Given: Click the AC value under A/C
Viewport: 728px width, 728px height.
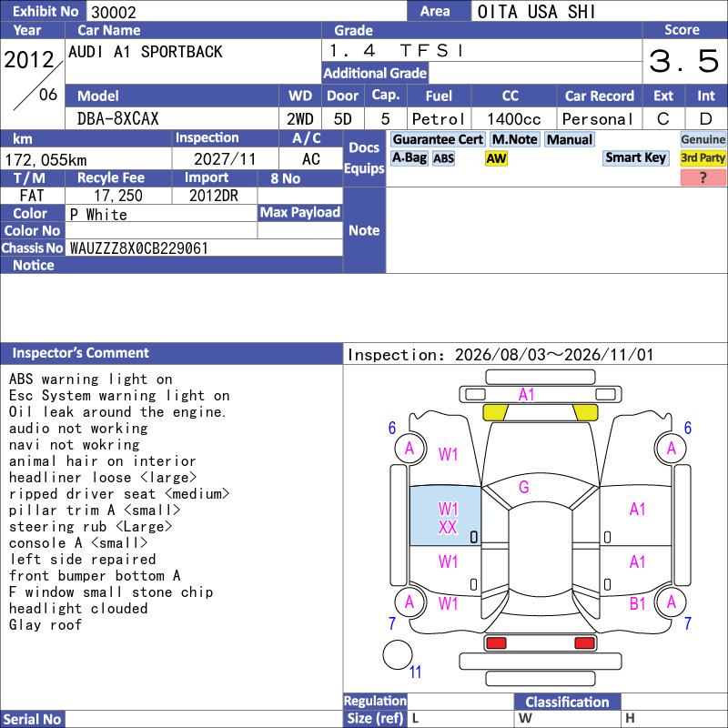Looking at the screenshot, I should (x=310, y=159).
